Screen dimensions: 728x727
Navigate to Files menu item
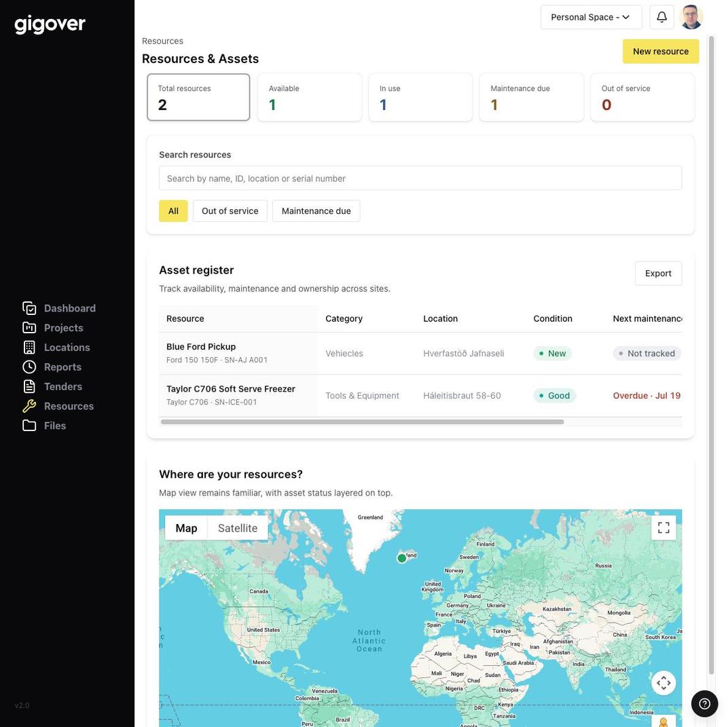coord(55,426)
